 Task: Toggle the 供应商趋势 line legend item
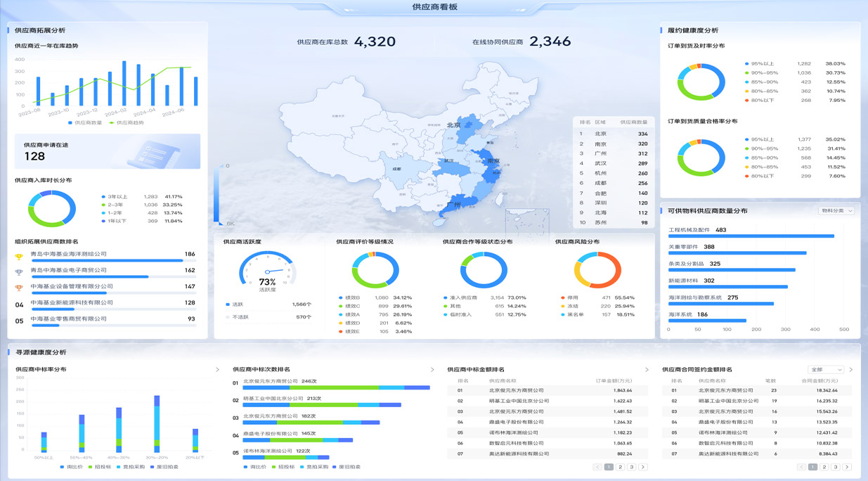click(126, 122)
